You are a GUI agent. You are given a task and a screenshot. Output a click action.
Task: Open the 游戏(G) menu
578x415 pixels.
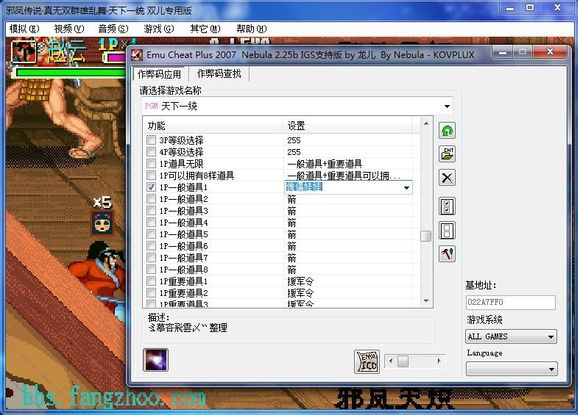(x=159, y=28)
